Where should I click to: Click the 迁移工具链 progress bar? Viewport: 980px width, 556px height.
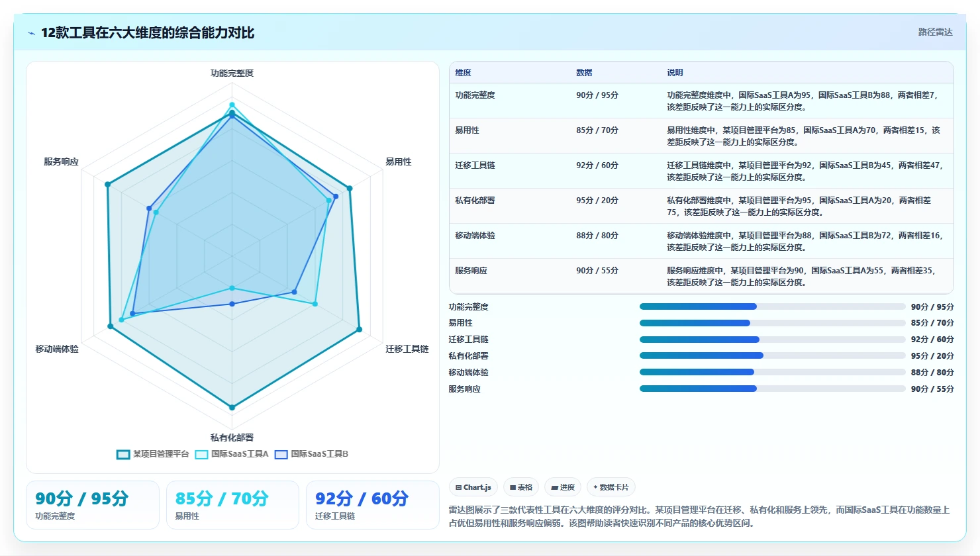[x=772, y=340]
